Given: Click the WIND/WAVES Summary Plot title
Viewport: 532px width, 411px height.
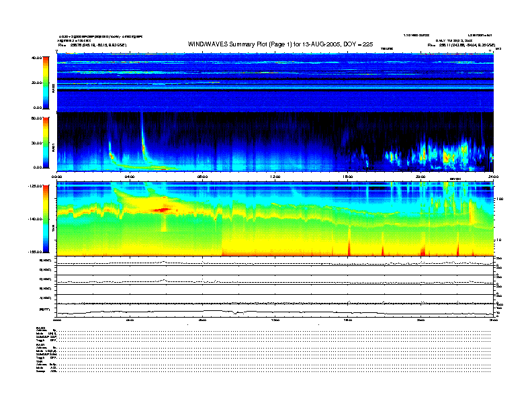Looking at the screenshot, I should click(x=280, y=44).
